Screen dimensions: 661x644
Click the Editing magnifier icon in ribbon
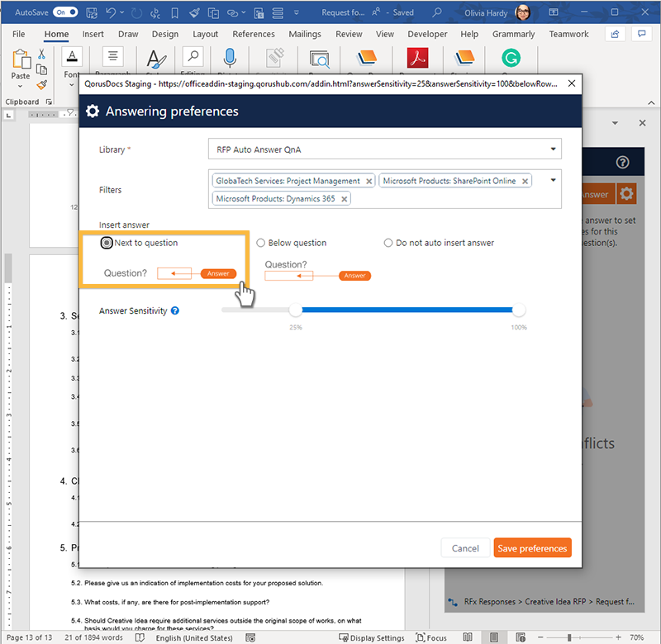(193, 57)
